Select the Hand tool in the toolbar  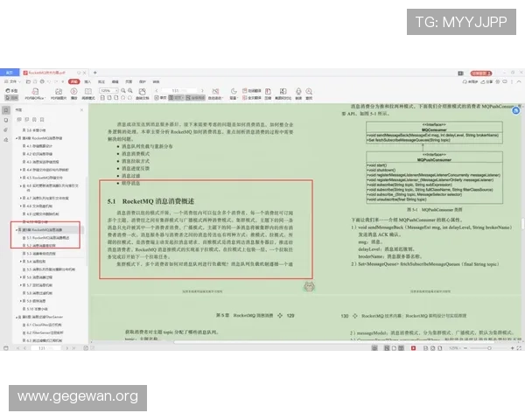click(x=11, y=91)
